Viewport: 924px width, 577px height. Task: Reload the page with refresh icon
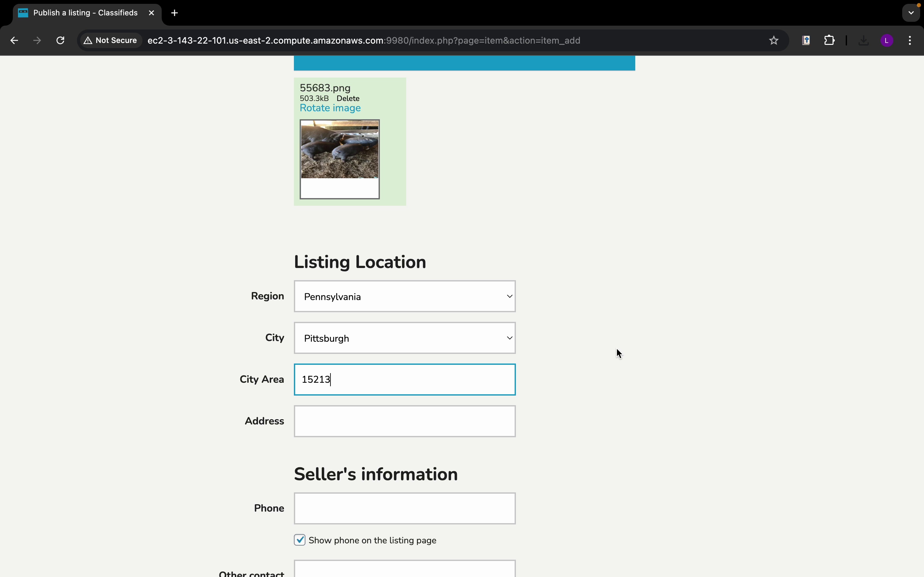click(x=60, y=40)
